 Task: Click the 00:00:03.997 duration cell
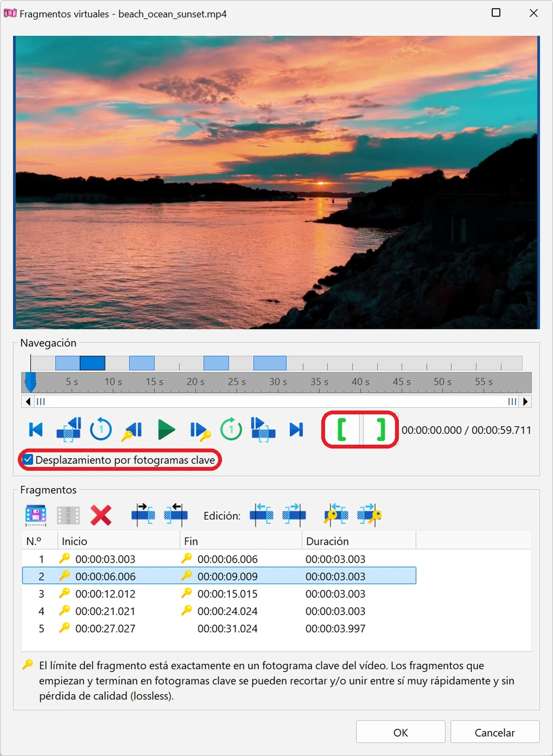335,628
